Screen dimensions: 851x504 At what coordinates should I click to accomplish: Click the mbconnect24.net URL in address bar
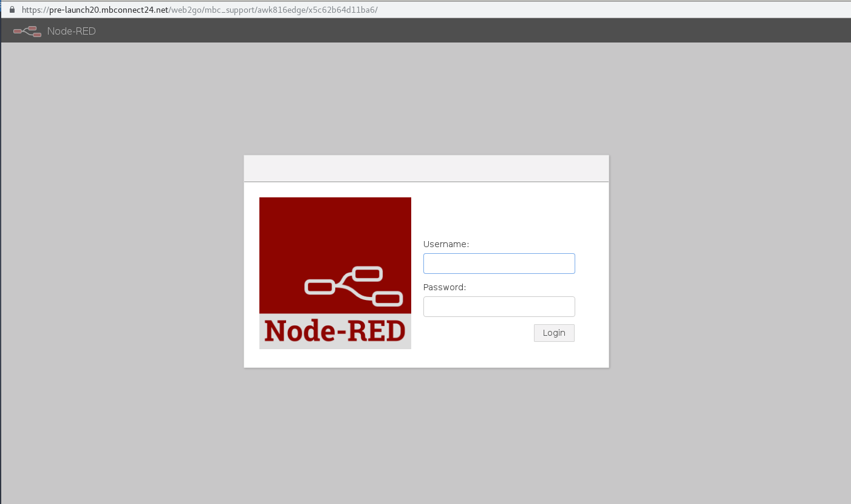[200, 10]
